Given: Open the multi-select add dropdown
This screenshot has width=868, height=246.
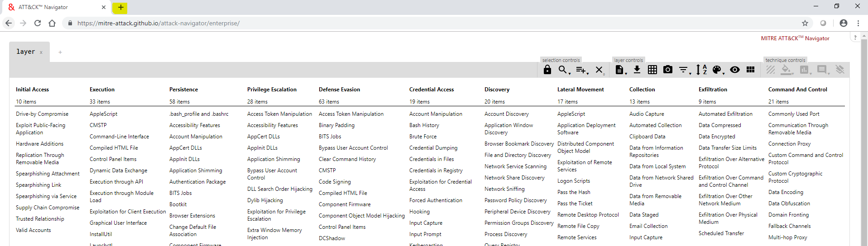Looking at the screenshot, I should pos(582,70).
